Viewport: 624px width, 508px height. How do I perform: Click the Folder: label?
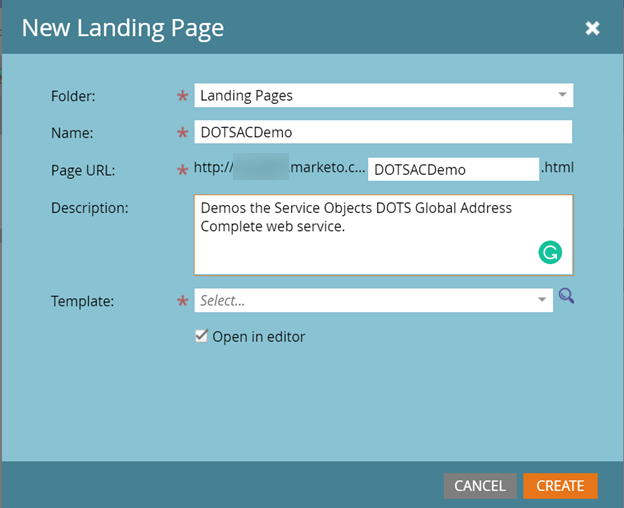(x=73, y=96)
